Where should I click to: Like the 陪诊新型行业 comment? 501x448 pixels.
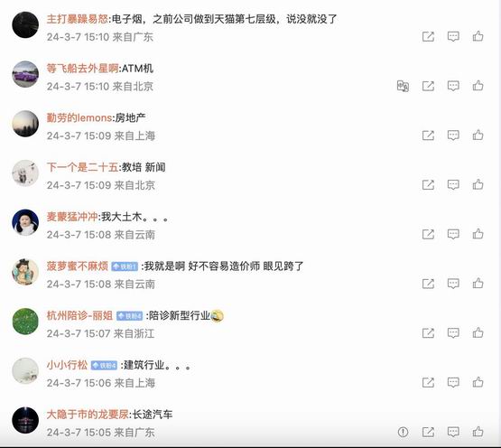point(478,333)
